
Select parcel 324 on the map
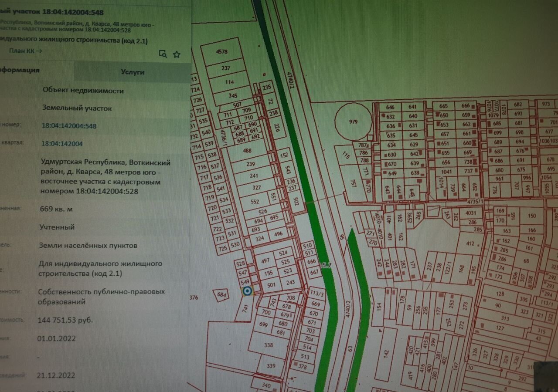click(260, 239)
